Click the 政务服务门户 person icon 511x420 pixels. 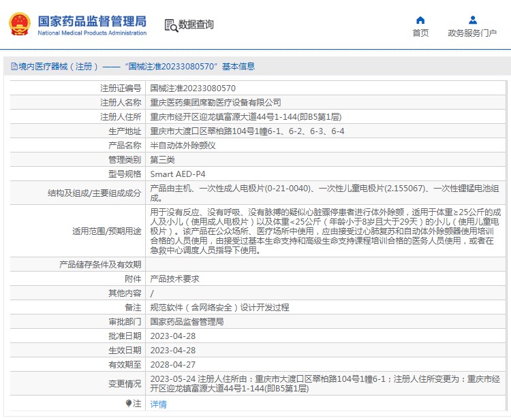pos(472,20)
